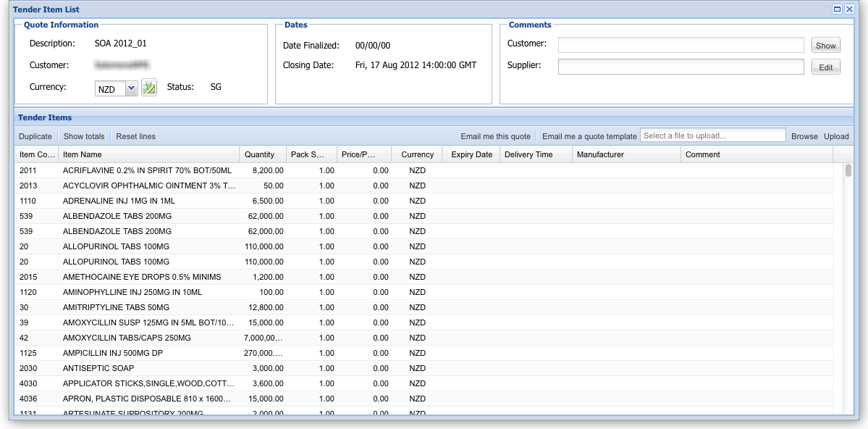Click the Upload button
The image size is (868, 429).
(836, 136)
